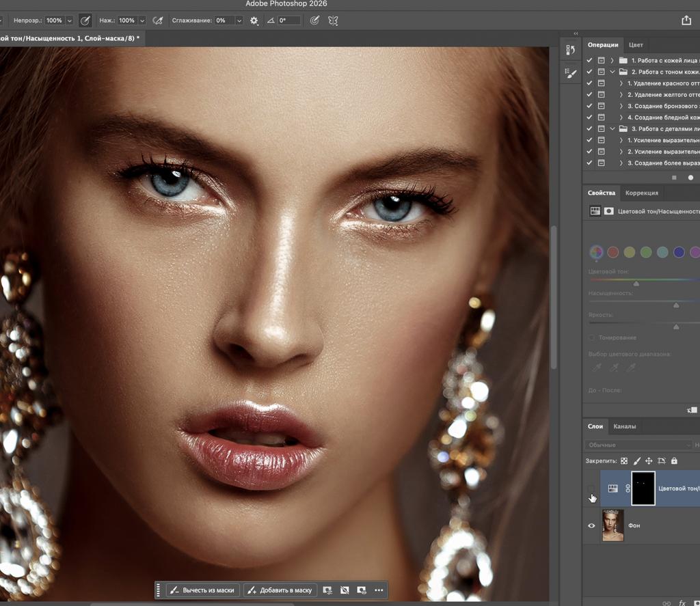Open the Непрозр. opacity dropdown arrow

[69, 20]
